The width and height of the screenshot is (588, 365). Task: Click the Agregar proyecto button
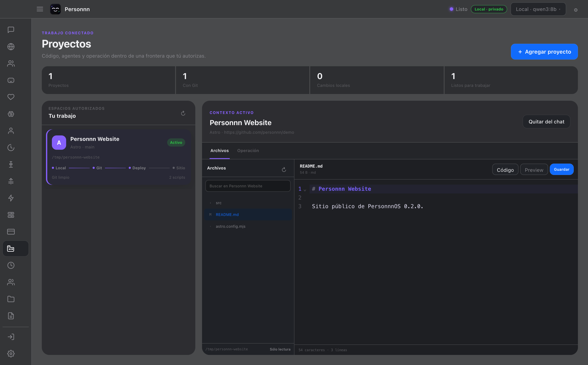544,52
